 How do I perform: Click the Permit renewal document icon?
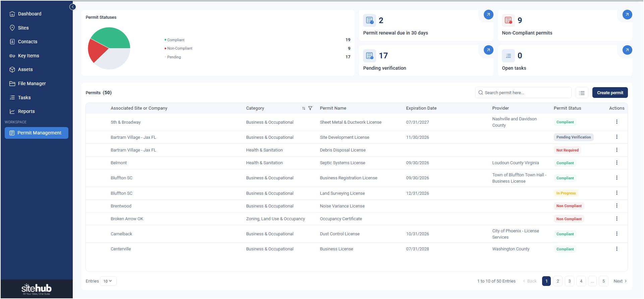click(369, 20)
